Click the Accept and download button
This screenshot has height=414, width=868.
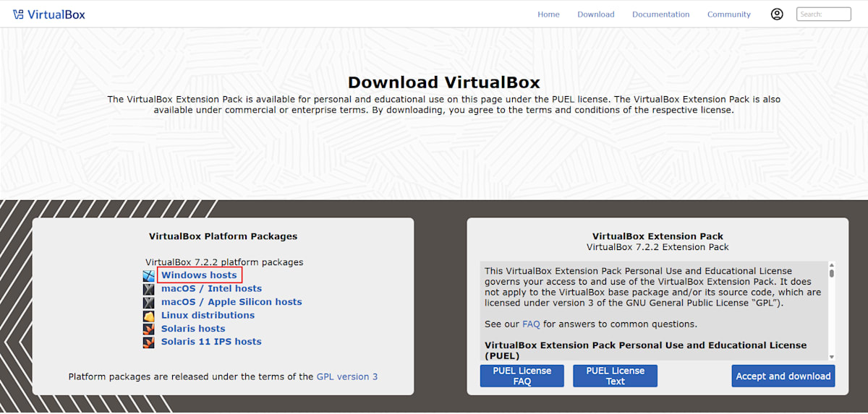[x=783, y=376]
